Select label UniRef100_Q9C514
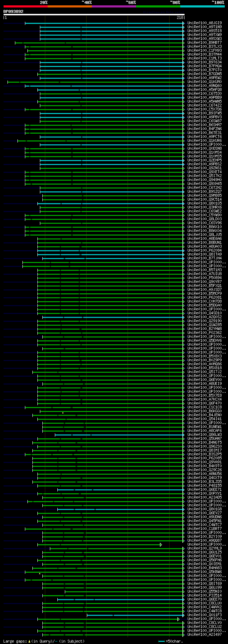The image size is (228, 644). [x=204, y=200]
